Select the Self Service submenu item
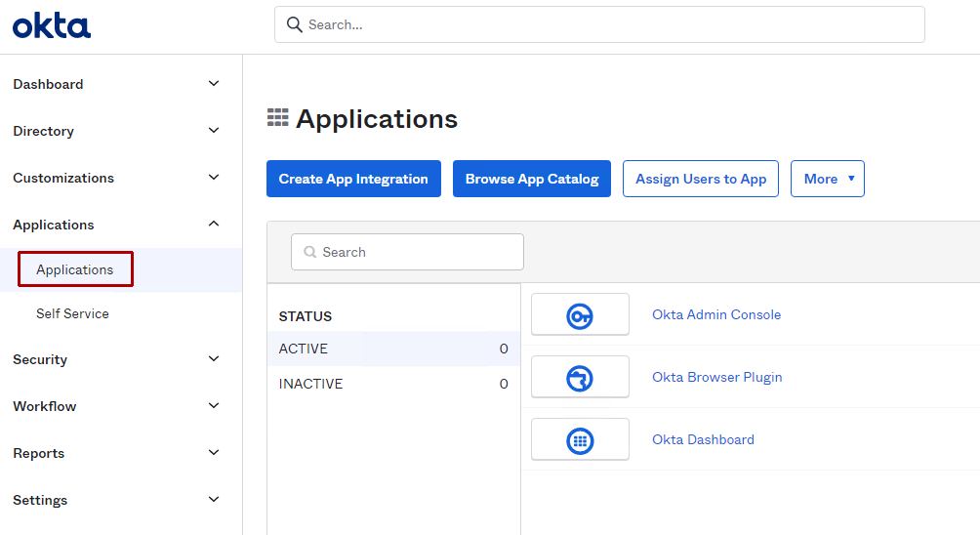This screenshot has height=535, width=980. point(72,313)
